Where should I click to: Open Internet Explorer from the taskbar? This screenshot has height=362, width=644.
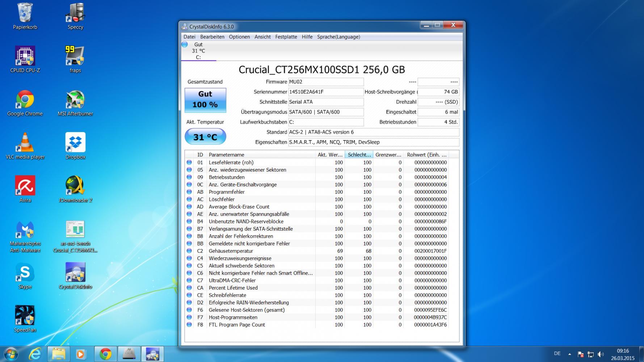coord(35,354)
